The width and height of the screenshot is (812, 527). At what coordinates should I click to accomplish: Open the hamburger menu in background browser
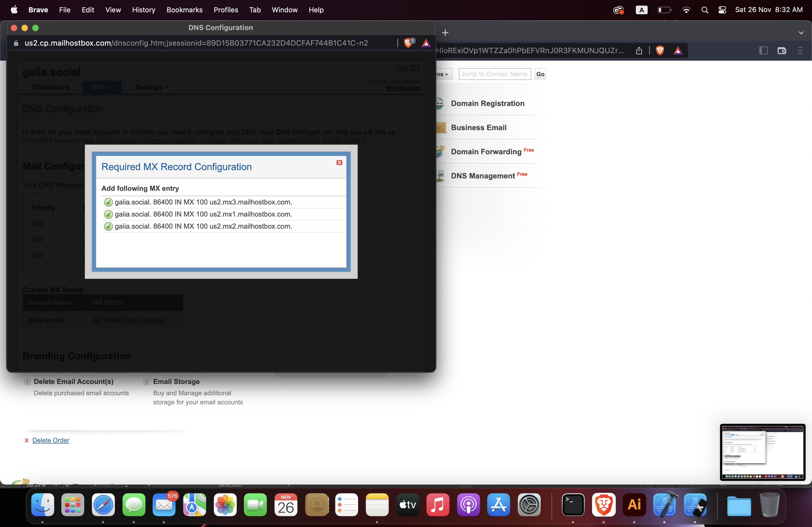(x=800, y=51)
